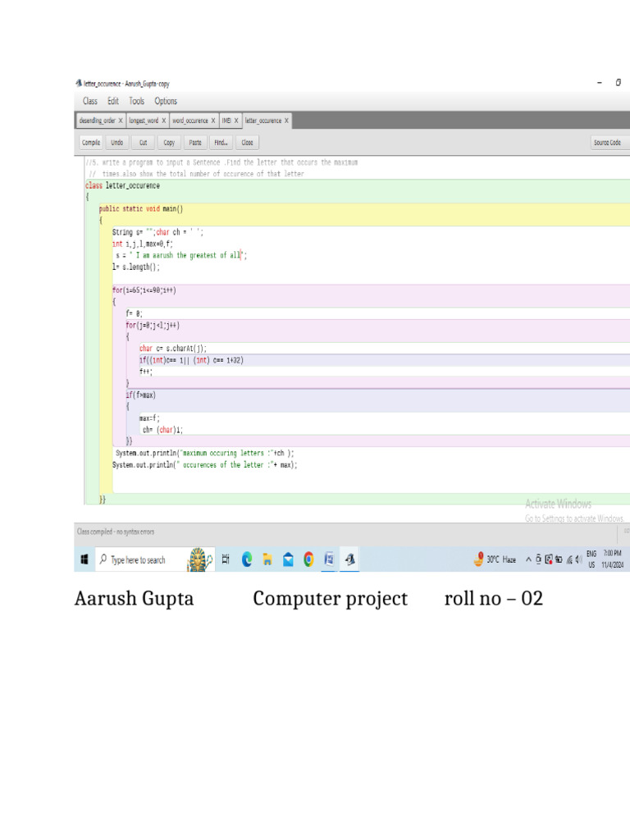630x840 pixels.
Task: Click the Cut button
Action: point(143,143)
